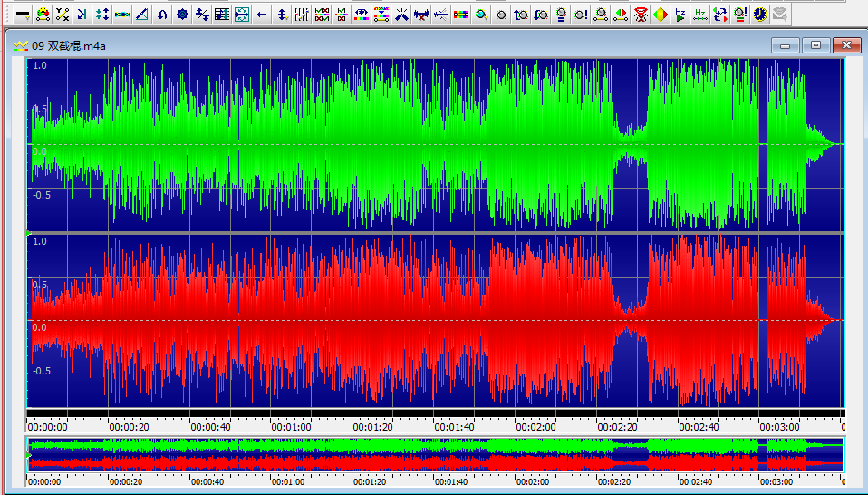Click the grayed-out lips icon

pos(780,15)
